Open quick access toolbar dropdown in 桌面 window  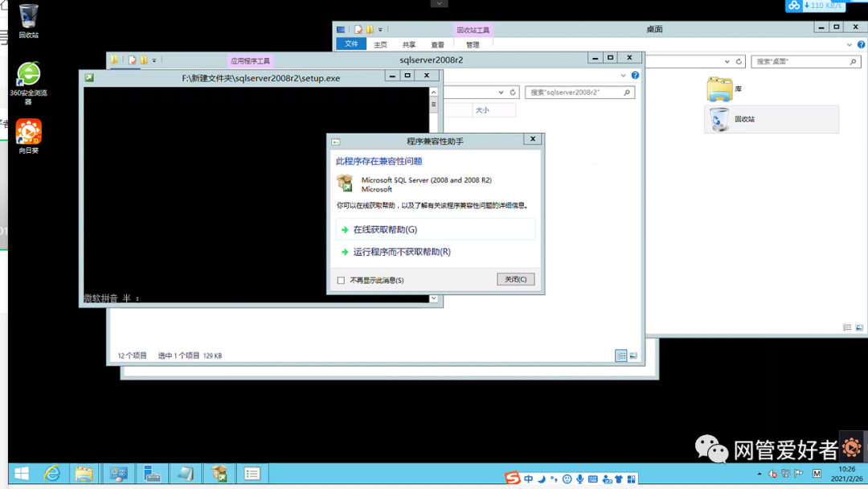(380, 30)
